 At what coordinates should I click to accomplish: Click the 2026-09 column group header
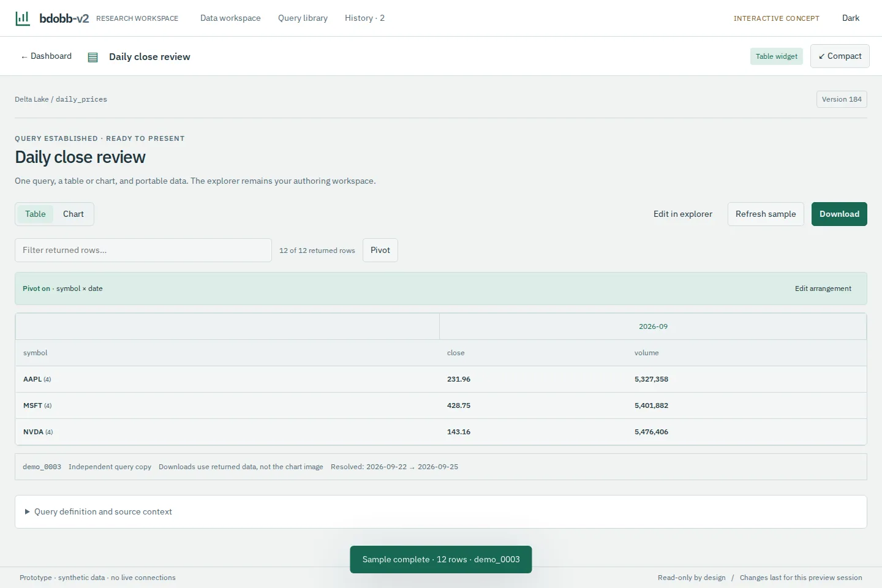[653, 326]
